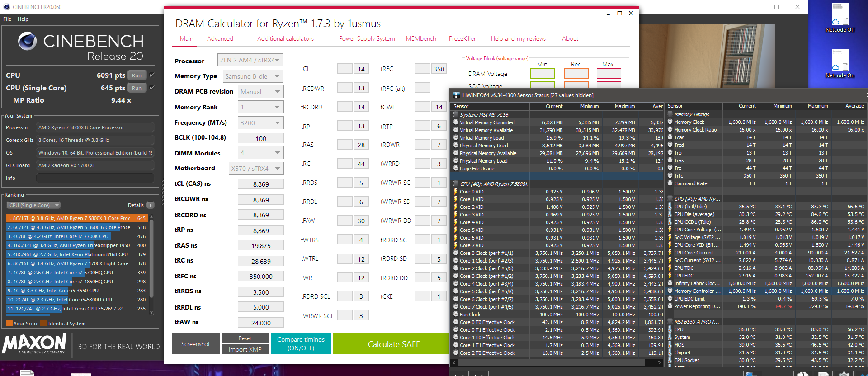Click the HWiNFO horizontal scrollbar right arrow
868x376 pixels.
(x=660, y=362)
